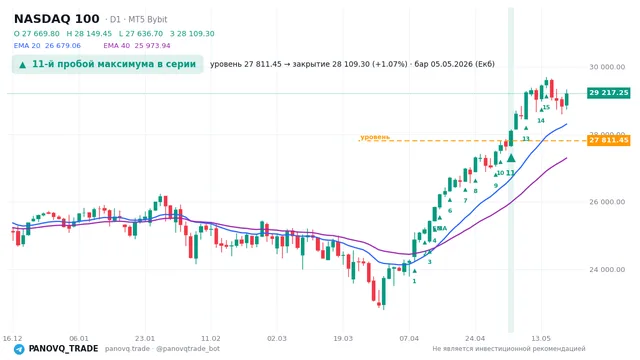640x360 pixels.
Task: Click the 06.01 date axis label
Action: pos(79,338)
